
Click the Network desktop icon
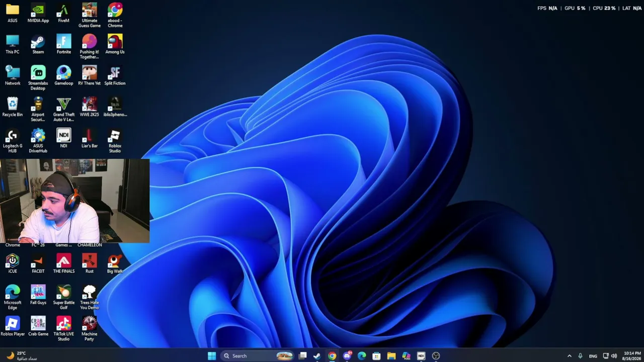tap(13, 76)
